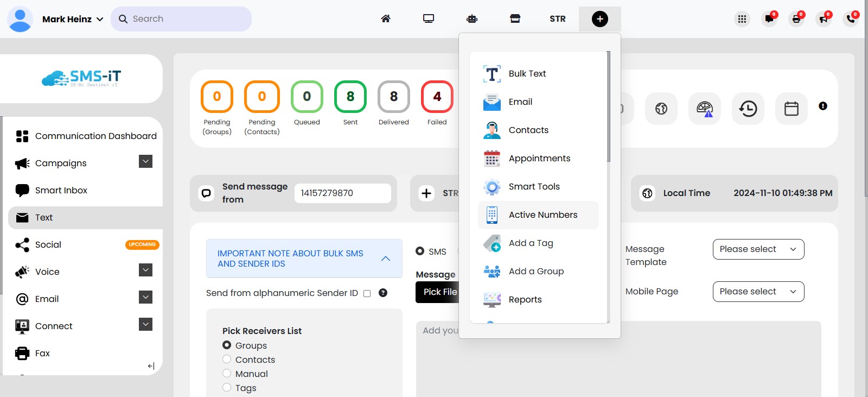The height and width of the screenshot is (397, 868).
Task: Open Smart Inbox in the sidebar
Action: (x=61, y=190)
